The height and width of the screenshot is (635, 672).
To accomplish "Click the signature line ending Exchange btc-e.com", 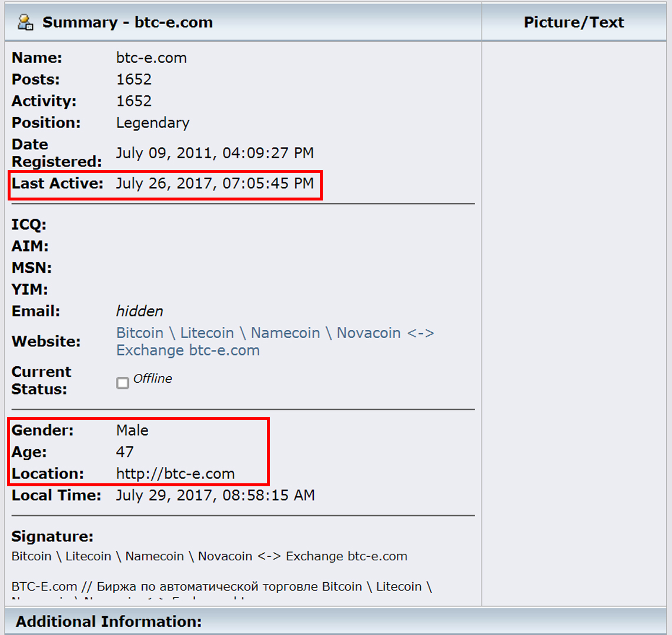I will click(x=209, y=556).
